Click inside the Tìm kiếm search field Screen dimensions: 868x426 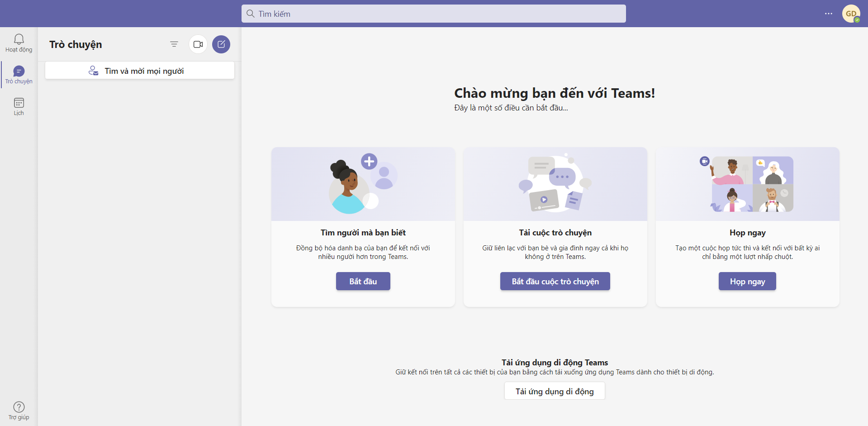(433, 14)
